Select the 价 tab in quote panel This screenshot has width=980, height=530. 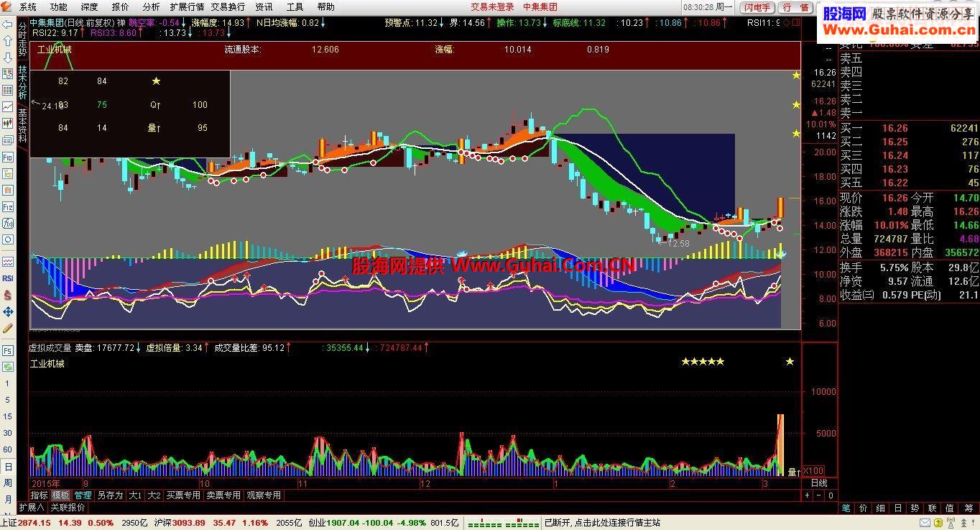tap(864, 508)
